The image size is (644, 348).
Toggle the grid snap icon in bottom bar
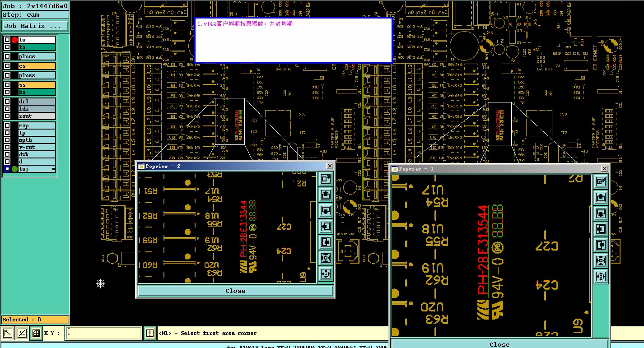(36, 334)
